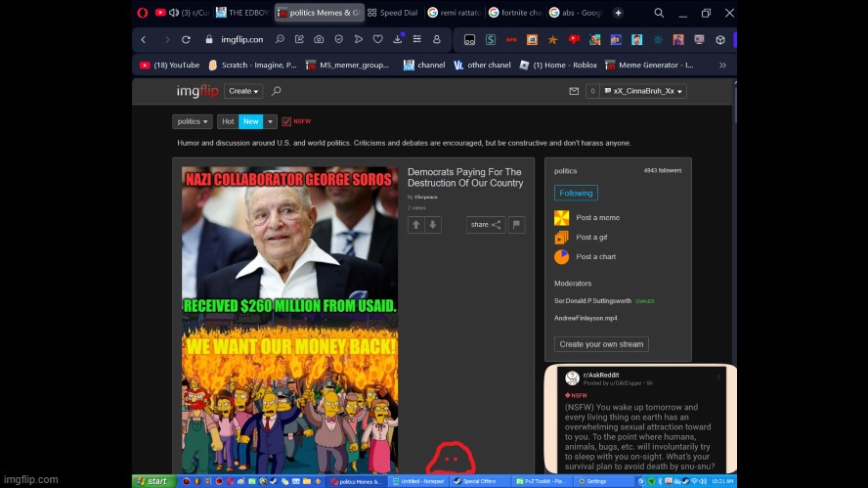Open the MS_memer_group bookmark

click(348, 65)
